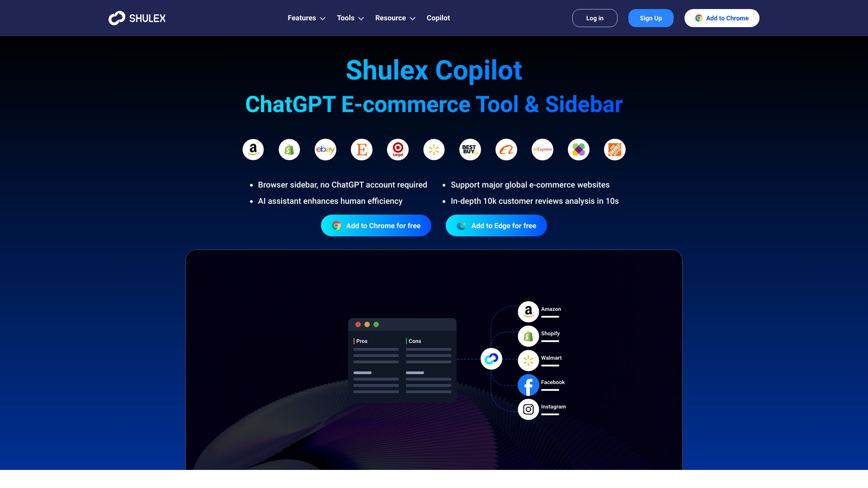
Task: Click Add to Edge for free button
Action: pyautogui.click(x=496, y=225)
